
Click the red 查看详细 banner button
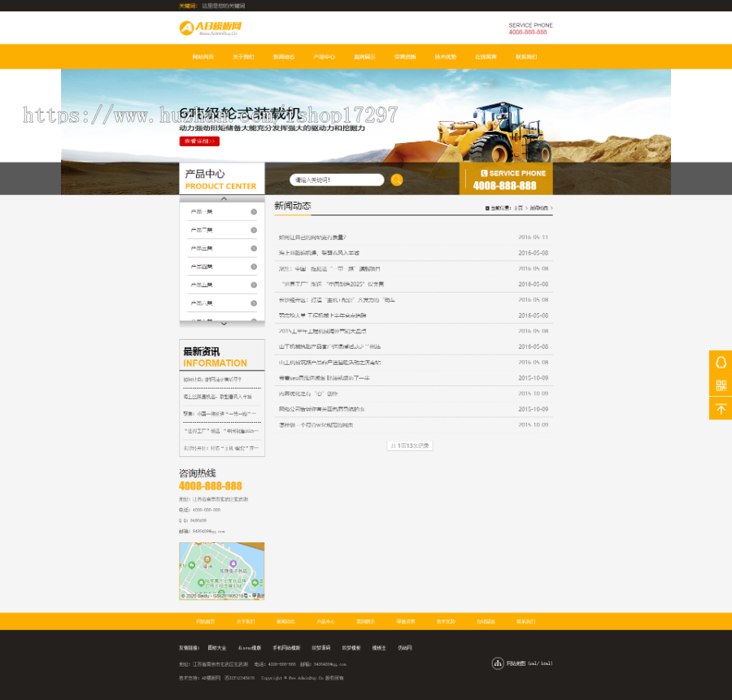coord(199,141)
